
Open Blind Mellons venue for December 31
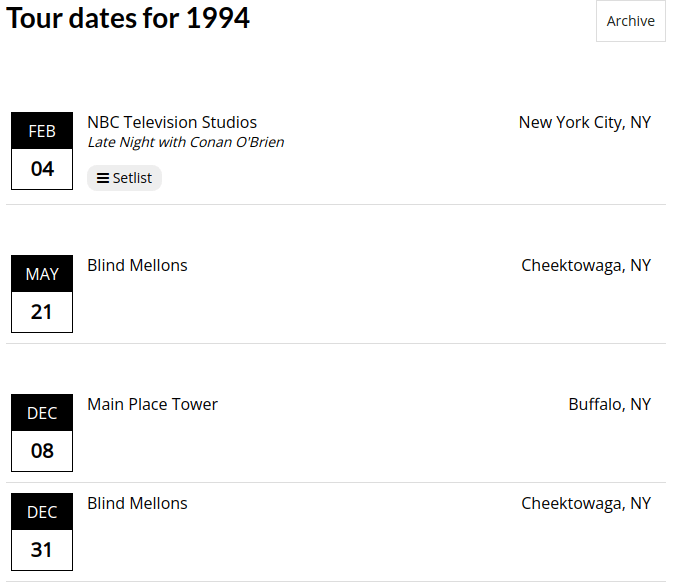point(137,503)
